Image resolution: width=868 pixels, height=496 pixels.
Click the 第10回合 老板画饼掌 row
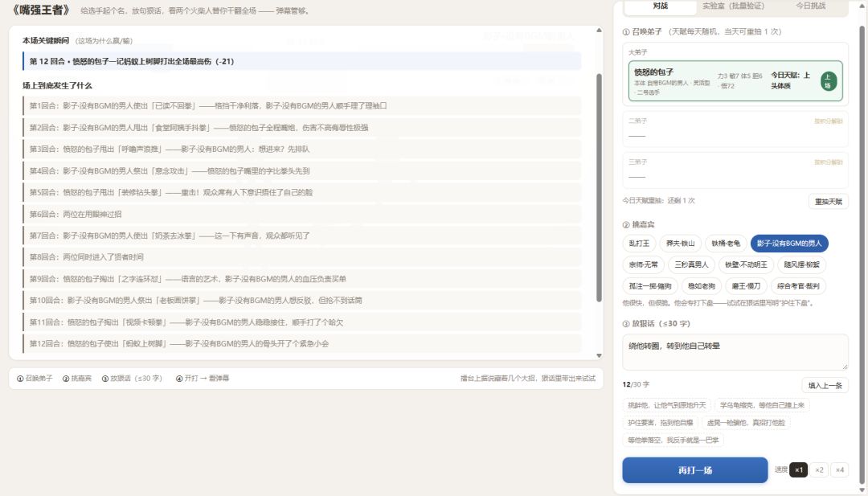[x=301, y=301]
